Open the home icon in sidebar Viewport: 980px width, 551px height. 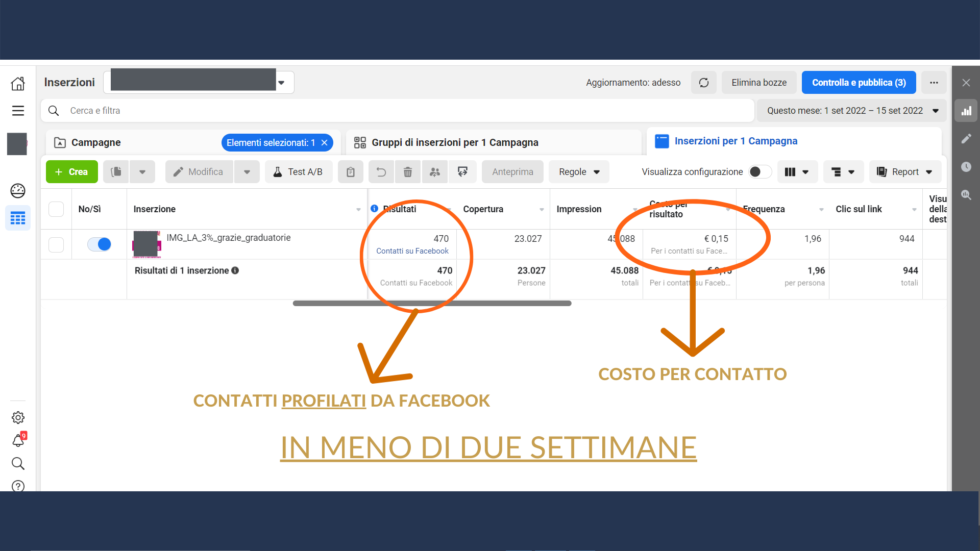(x=18, y=83)
